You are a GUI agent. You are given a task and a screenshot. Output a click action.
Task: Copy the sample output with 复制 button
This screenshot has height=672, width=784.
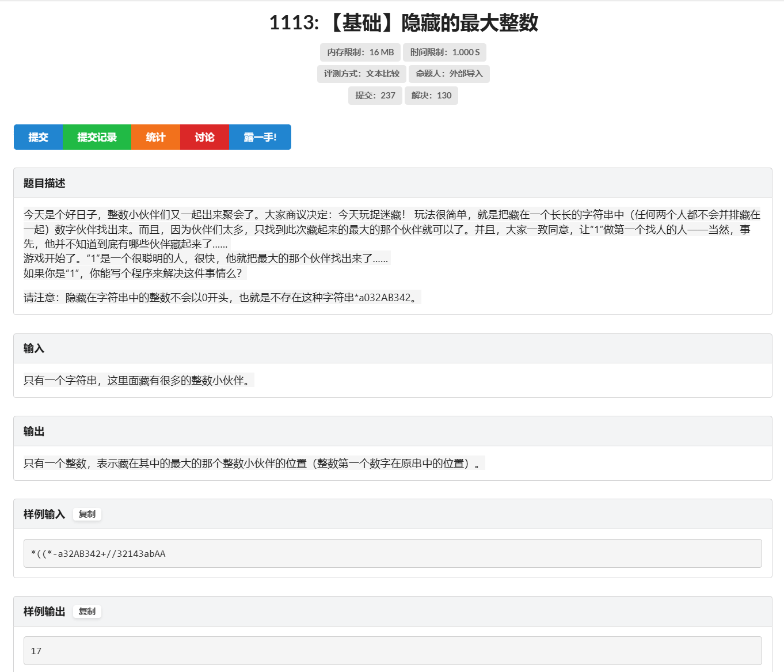pyautogui.click(x=87, y=612)
